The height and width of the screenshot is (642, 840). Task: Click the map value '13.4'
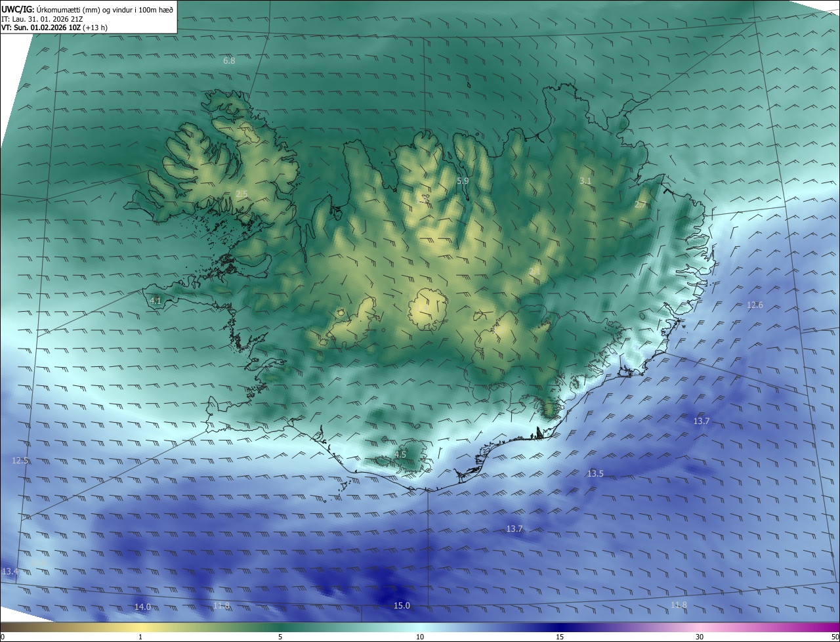[10, 572]
